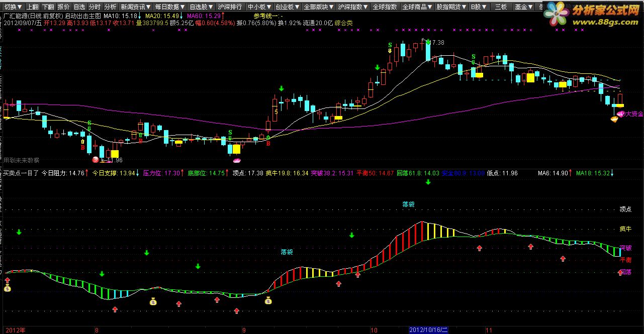Click the 用到未来数据 notice text
This screenshot has width=644, height=334.
pyautogui.click(x=21, y=160)
